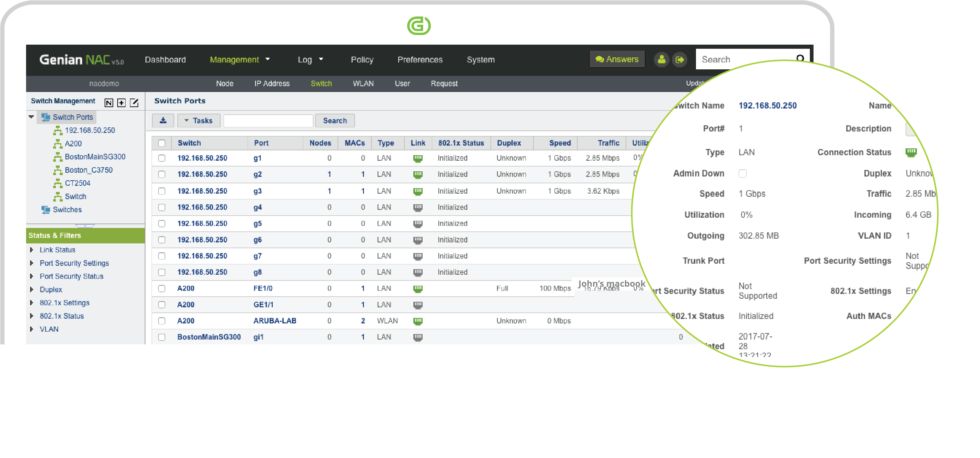The image size is (980, 458).
Task: Check the box for port g2
Action: (162, 174)
